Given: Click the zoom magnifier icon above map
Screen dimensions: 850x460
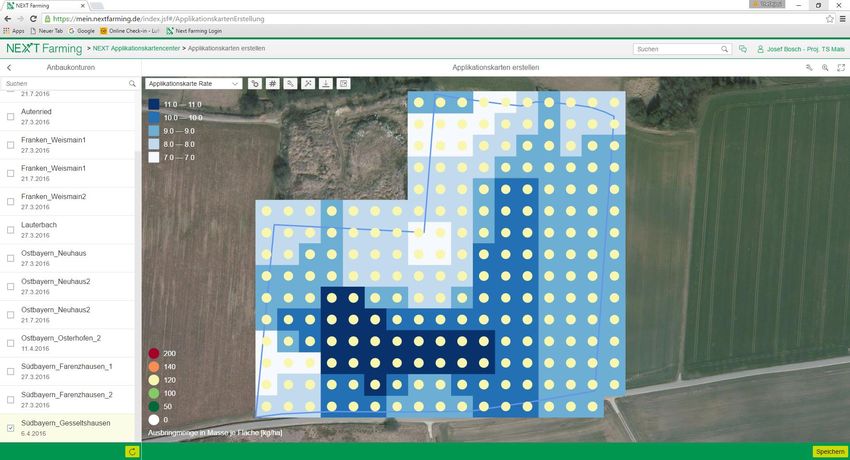Looking at the screenshot, I should 825,67.
